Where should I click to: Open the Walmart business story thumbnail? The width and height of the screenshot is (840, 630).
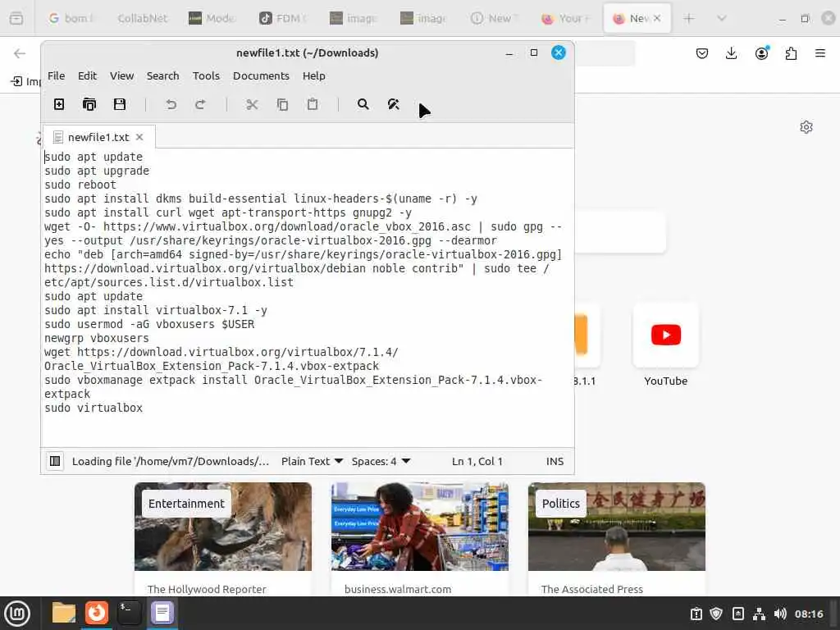point(419,527)
